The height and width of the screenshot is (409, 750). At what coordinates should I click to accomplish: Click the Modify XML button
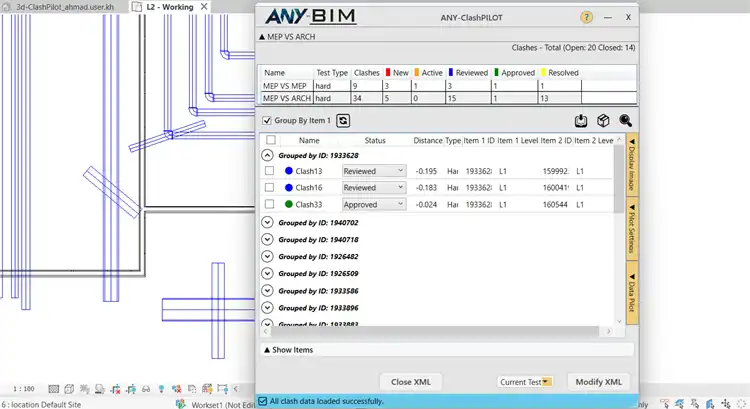(598, 382)
